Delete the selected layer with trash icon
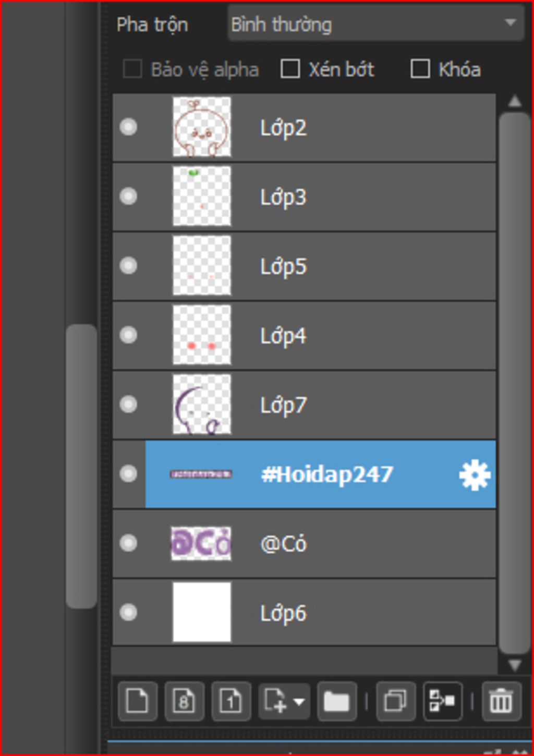This screenshot has height=756, width=534. click(501, 701)
